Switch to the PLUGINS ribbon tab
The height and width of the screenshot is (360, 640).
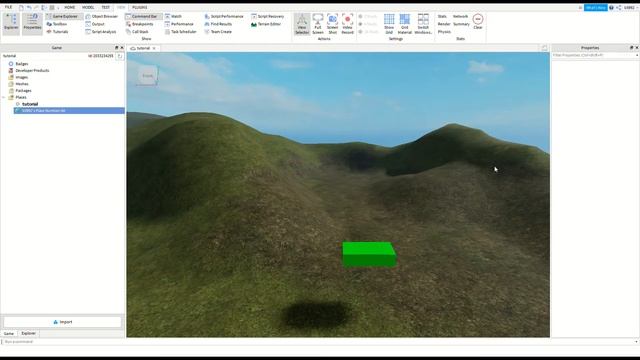pos(140,7)
